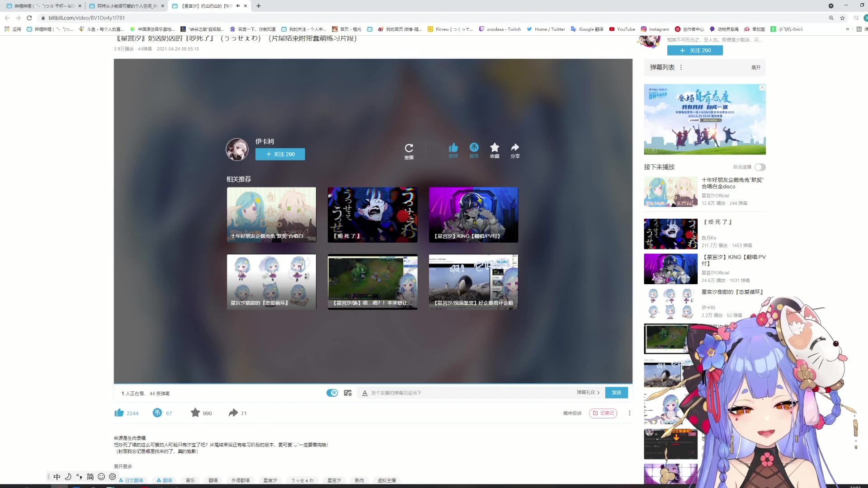This screenshot has height=488, width=868.
Task: Open sidebar video 十年好朋友企鹅兔兔 disco
Action: (704, 192)
